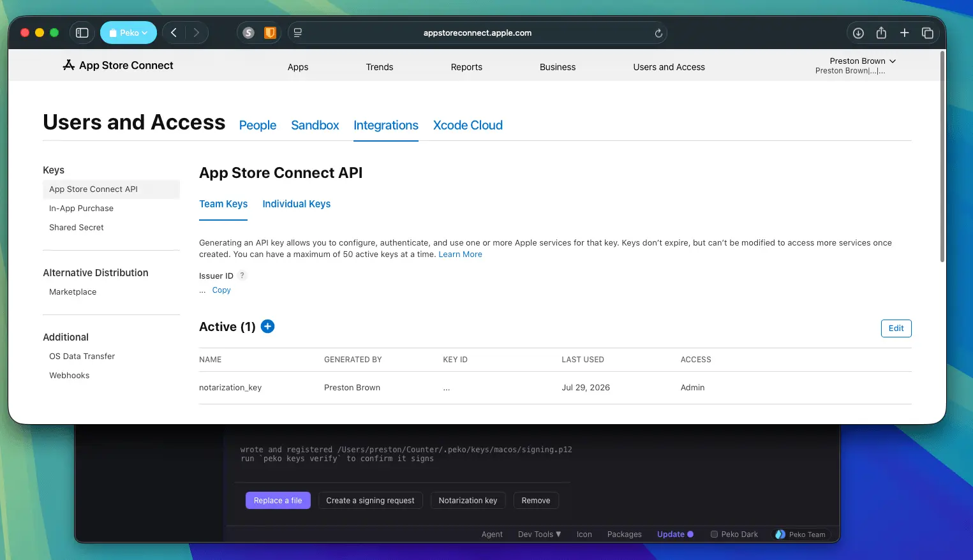973x560 pixels.
Task: Open a new tab with the plus icon
Action: tap(904, 33)
